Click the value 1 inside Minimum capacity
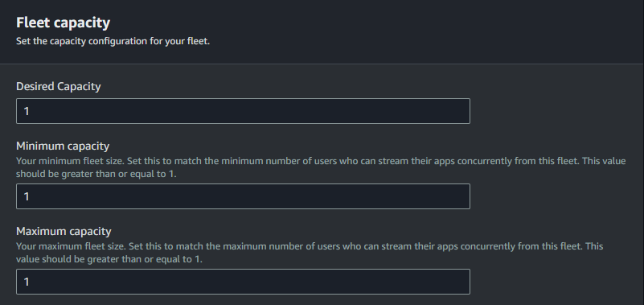The width and height of the screenshot is (644, 305). 27,197
